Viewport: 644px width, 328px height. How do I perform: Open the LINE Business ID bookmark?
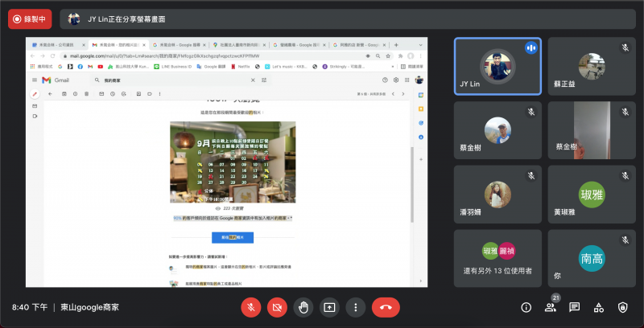point(172,67)
